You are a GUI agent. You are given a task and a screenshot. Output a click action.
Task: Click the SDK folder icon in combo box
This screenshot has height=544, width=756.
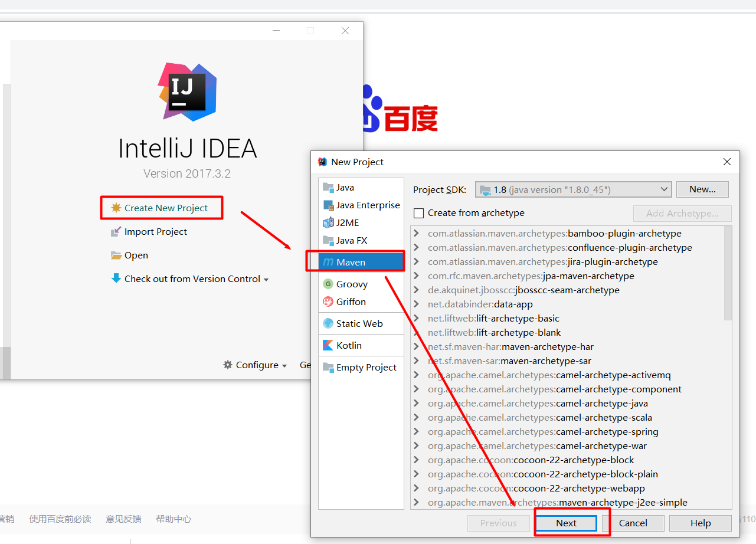485,190
